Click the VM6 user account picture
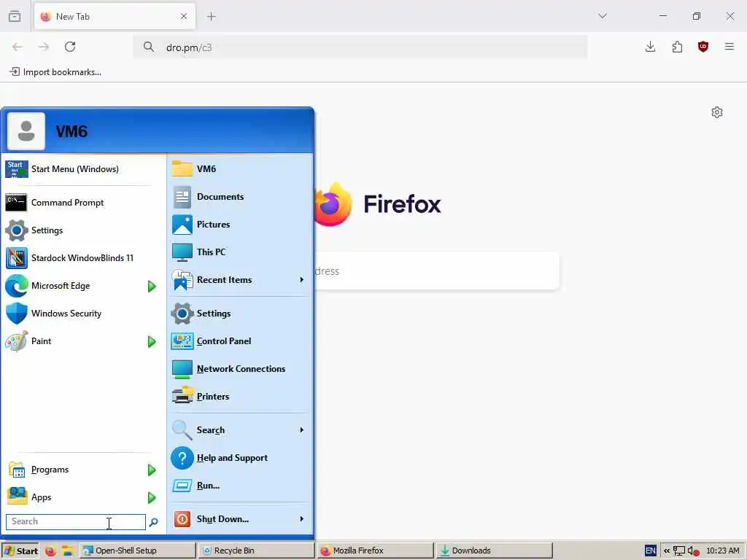 (26, 131)
